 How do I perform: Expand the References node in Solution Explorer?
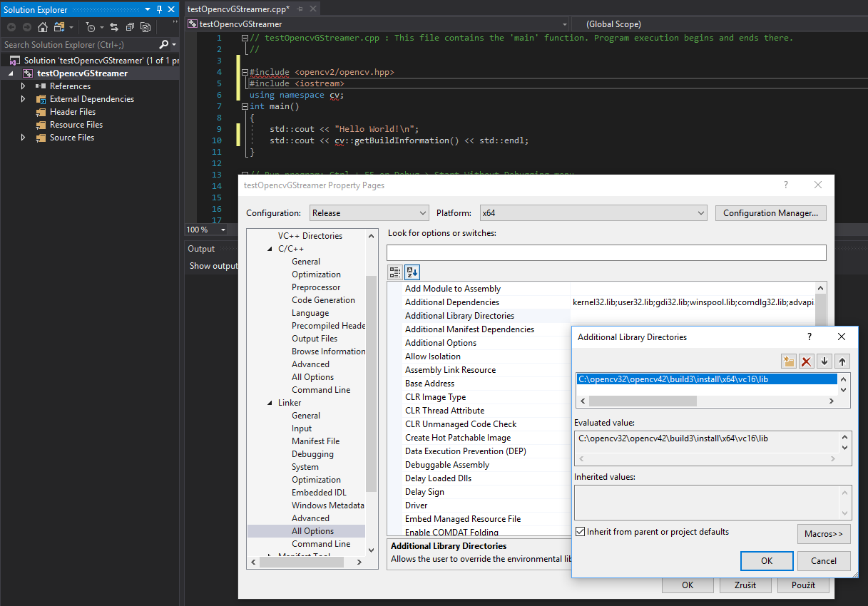point(21,86)
